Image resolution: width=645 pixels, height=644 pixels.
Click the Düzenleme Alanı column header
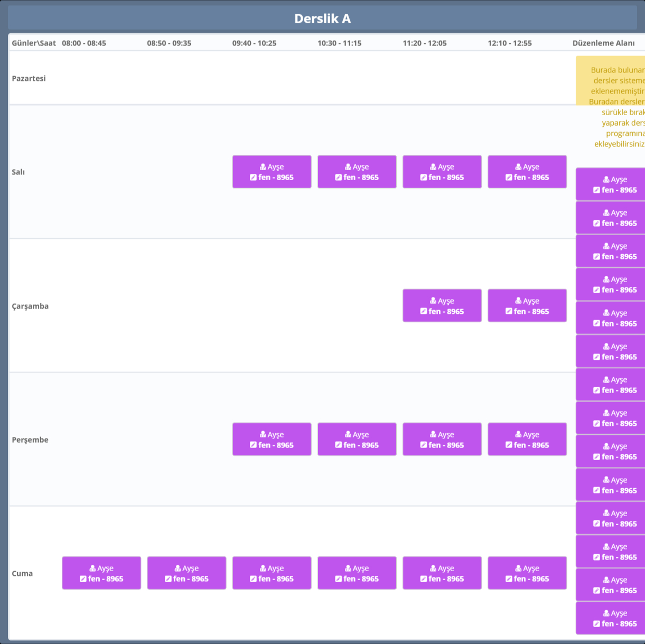coord(603,43)
